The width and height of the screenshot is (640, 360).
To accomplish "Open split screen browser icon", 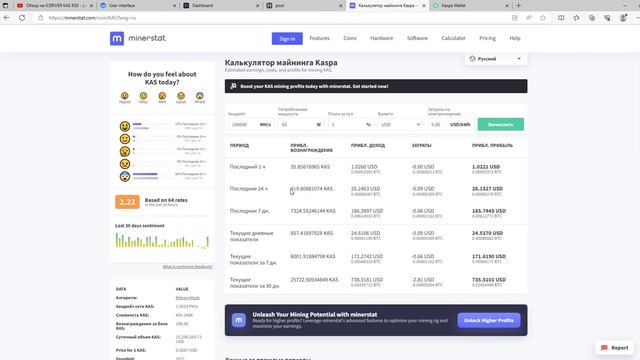I will click(561, 18).
